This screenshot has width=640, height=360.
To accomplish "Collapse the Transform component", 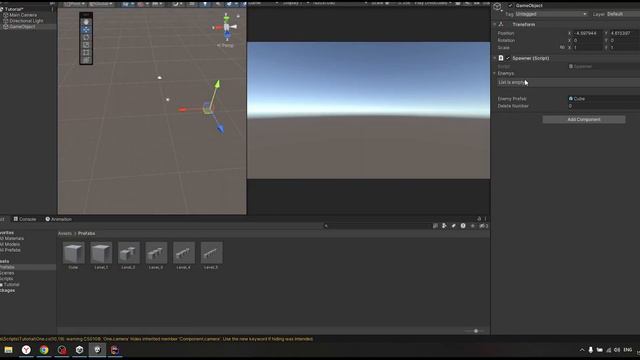I will tap(495, 24).
